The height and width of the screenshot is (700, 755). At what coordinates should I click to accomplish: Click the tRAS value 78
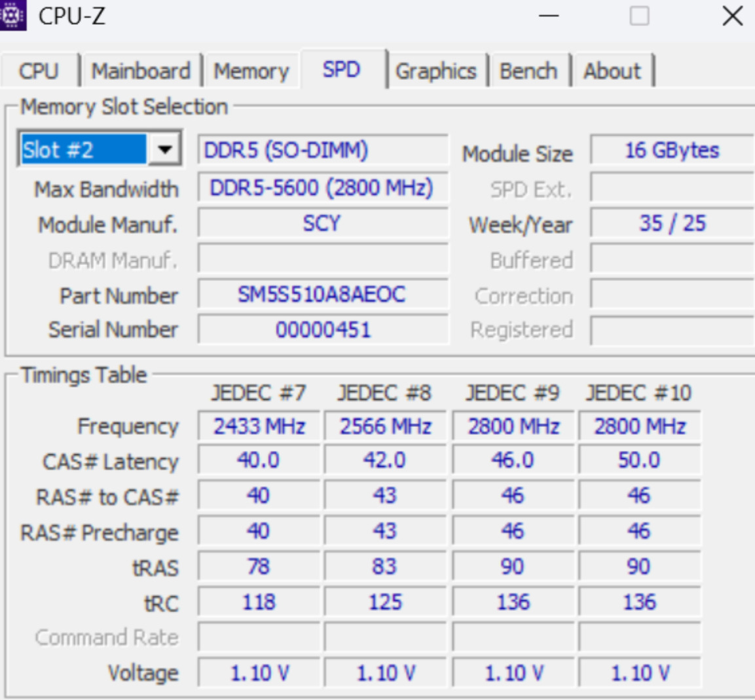click(259, 566)
